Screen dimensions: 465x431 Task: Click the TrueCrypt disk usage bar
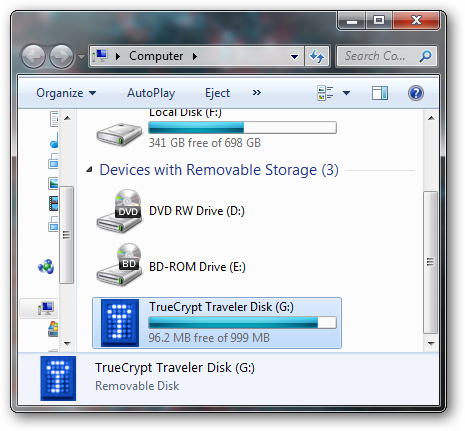click(242, 322)
